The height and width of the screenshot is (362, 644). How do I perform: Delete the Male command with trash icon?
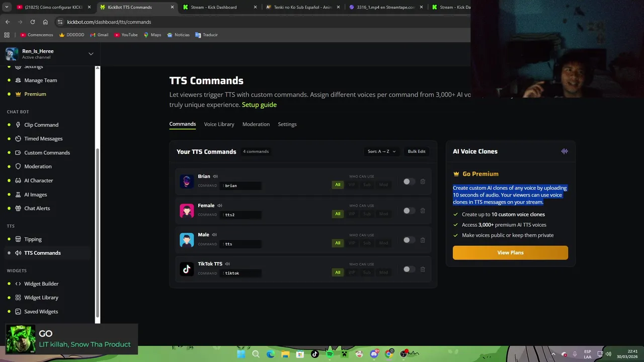tap(423, 240)
